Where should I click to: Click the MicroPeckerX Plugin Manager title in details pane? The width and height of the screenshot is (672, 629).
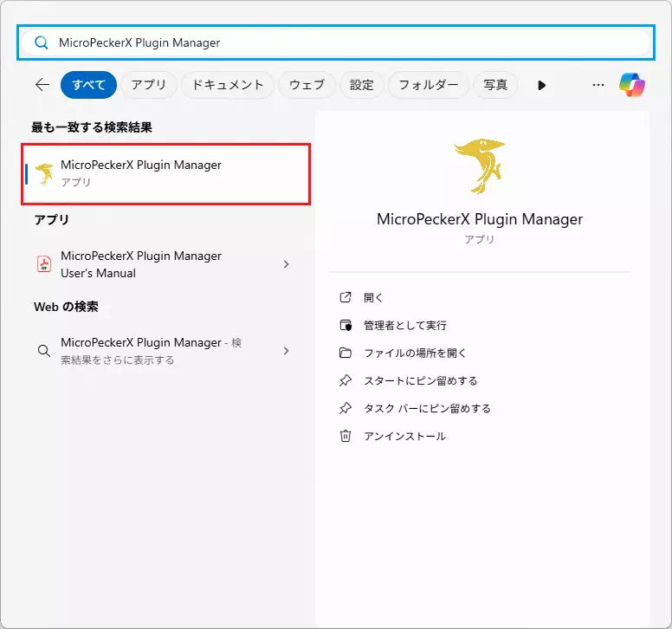[x=480, y=219]
